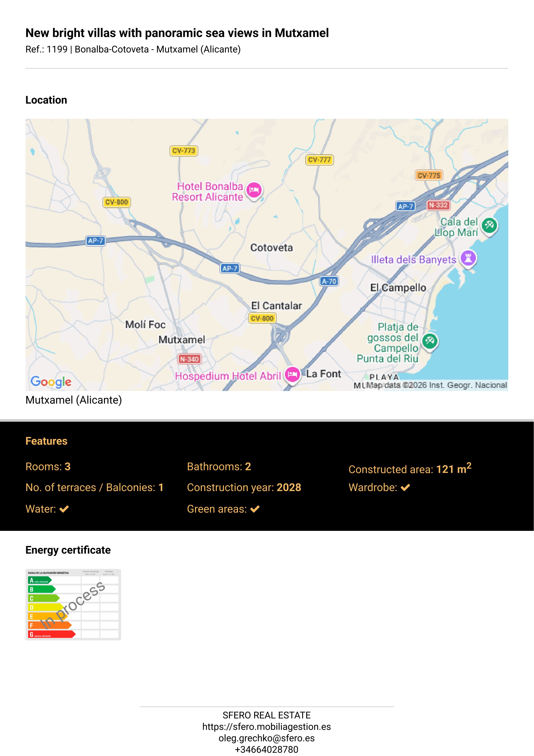This screenshot has width=534, height=756.
Task: Click the CV-777 road shield
Action: (x=319, y=160)
